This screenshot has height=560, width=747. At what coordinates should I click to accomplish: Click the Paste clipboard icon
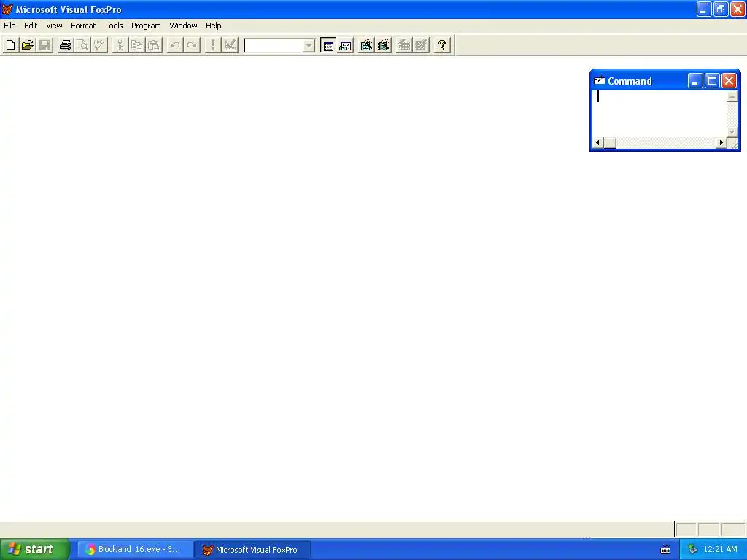click(154, 45)
